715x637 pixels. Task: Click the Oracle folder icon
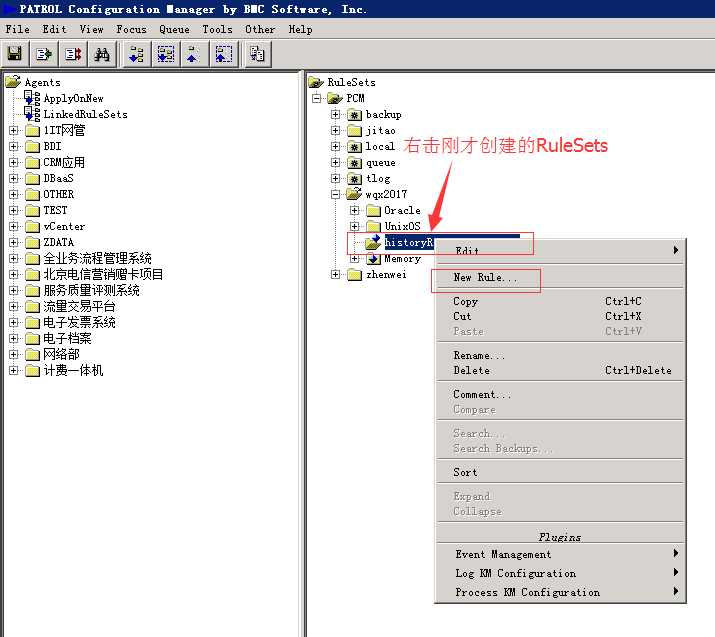(x=373, y=210)
